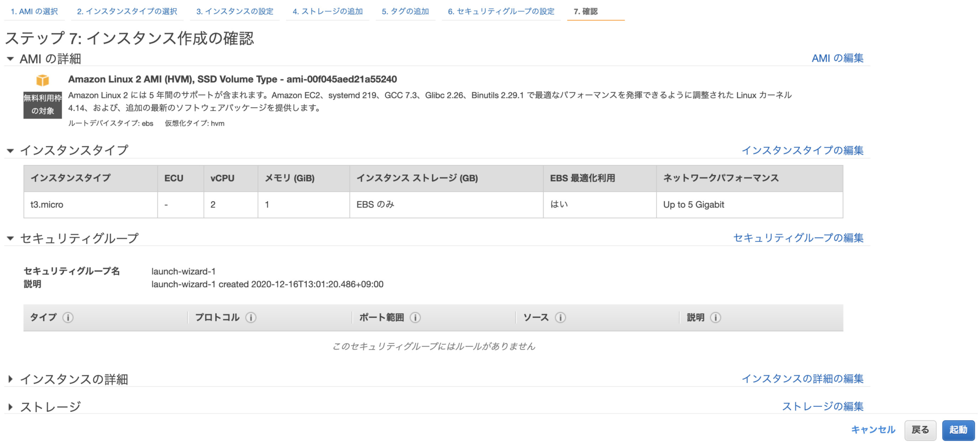Open the セキュリティグループの編集 link
The width and height of the screenshot is (980, 448).
pyautogui.click(x=798, y=238)
